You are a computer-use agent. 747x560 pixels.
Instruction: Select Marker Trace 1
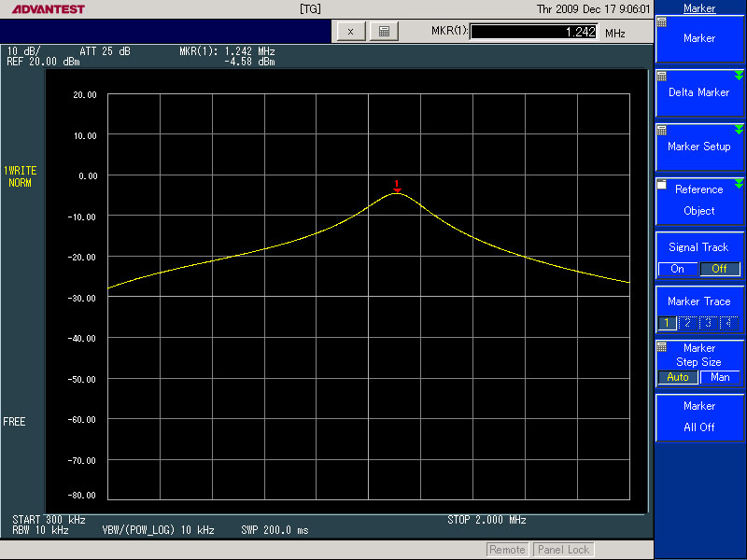[x=668, y=323]
